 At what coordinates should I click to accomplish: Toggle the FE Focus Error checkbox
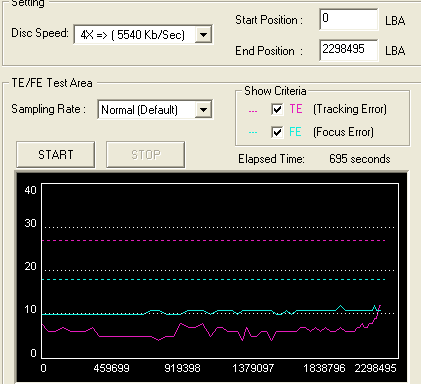click(x=277, y=132)
